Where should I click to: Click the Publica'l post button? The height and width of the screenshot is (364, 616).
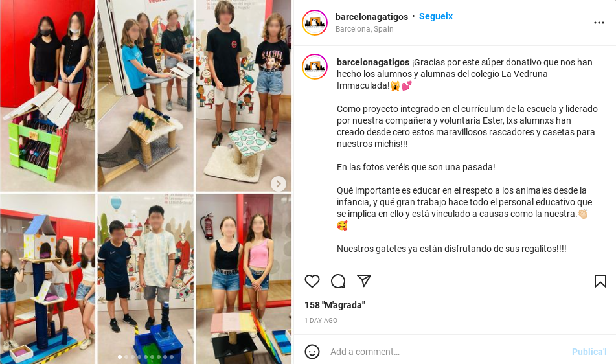point(589,352)
